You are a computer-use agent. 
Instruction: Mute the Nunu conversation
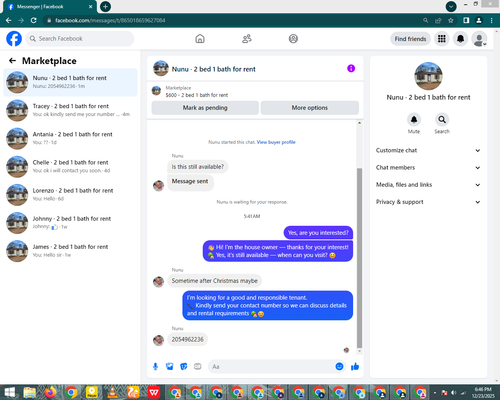tap(414, 120)
